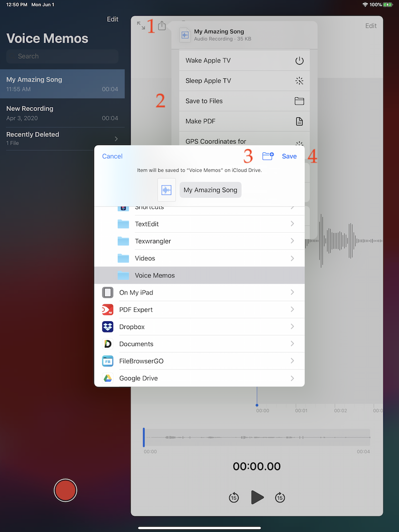Tap the audio file thumbnail in save dialog

[167, 190]
